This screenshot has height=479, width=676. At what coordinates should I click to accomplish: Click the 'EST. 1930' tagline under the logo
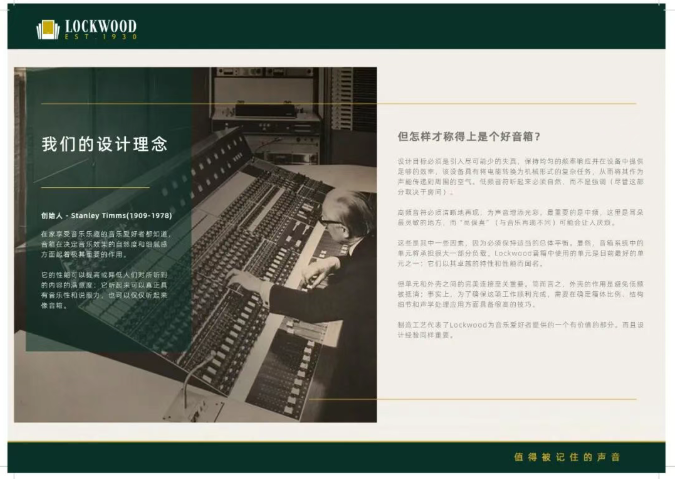click(x=101, y=37)
